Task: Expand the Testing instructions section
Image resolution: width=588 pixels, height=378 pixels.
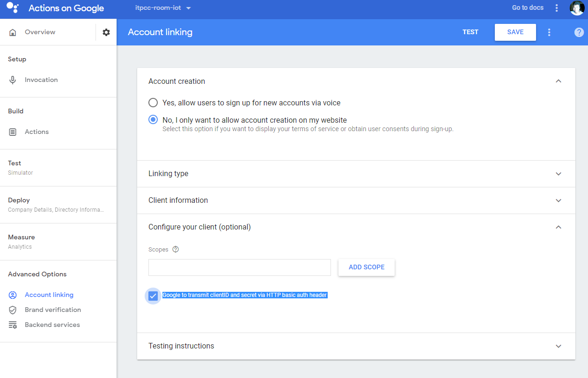Action: [x=558, y=346]
